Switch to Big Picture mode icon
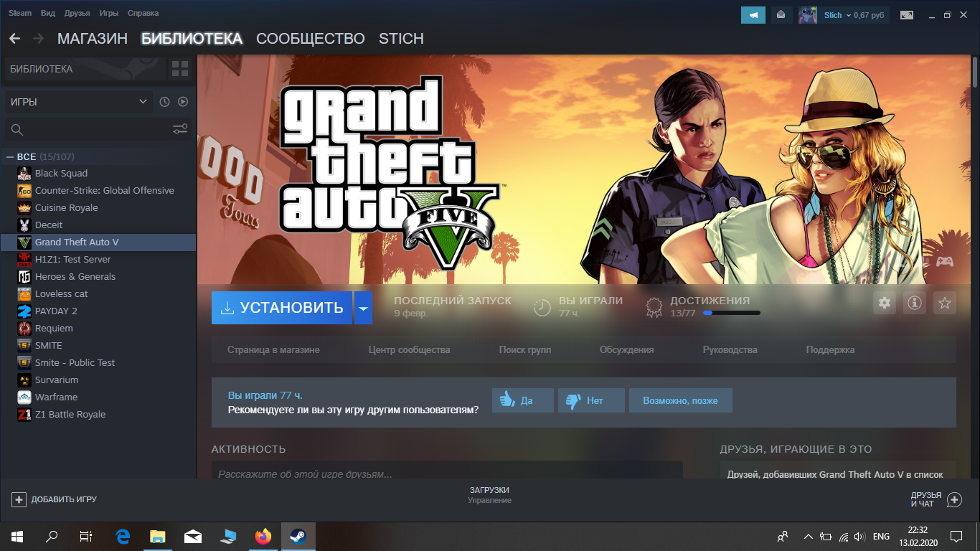 [x=907, y=14]
